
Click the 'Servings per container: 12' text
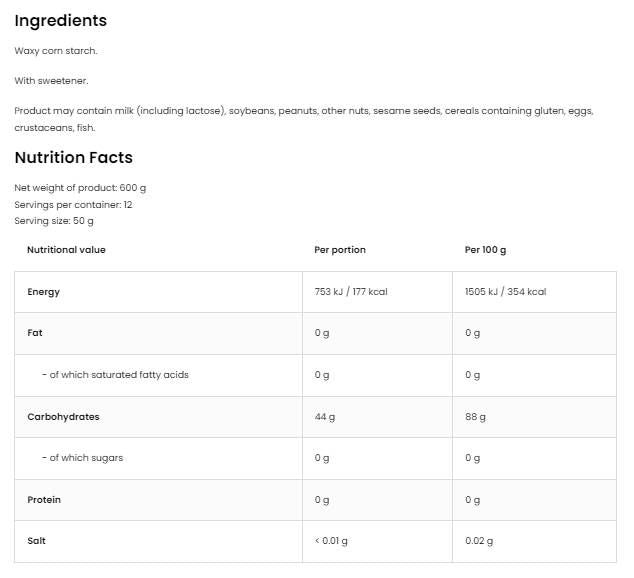tap(74, 204)
